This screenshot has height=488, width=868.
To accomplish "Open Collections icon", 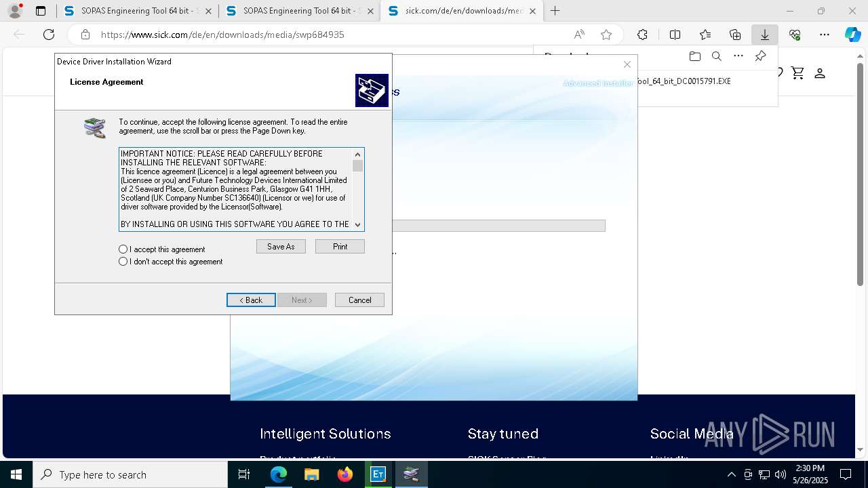I will 735,35.
